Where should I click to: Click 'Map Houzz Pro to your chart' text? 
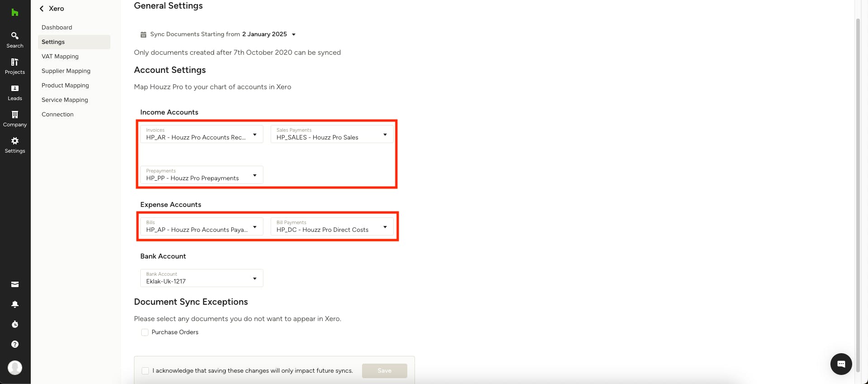point(213,87)
